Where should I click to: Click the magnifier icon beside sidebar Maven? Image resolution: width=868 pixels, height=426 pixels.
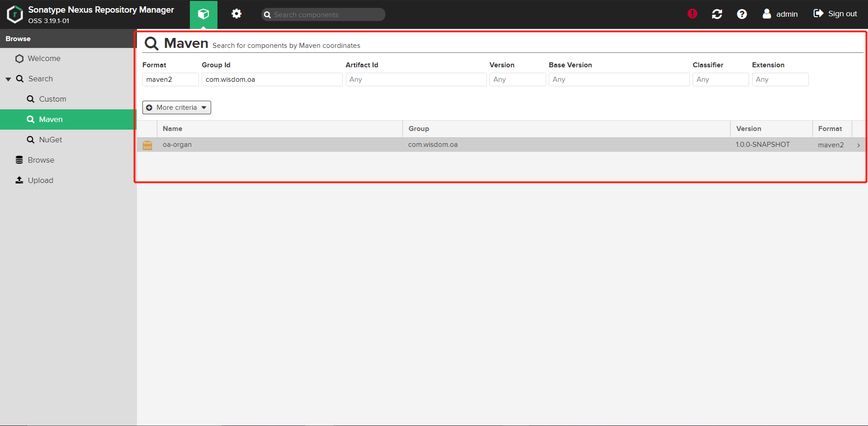31,119
